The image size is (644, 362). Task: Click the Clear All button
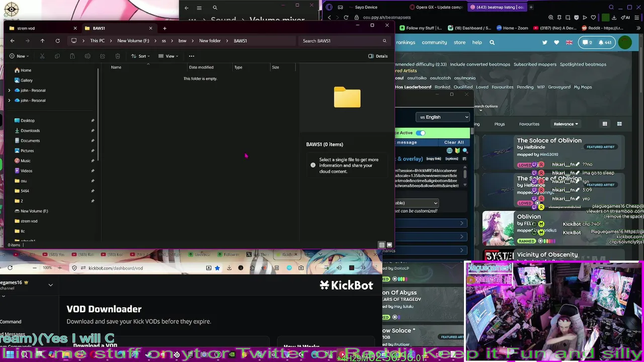[x=454, y=142]
